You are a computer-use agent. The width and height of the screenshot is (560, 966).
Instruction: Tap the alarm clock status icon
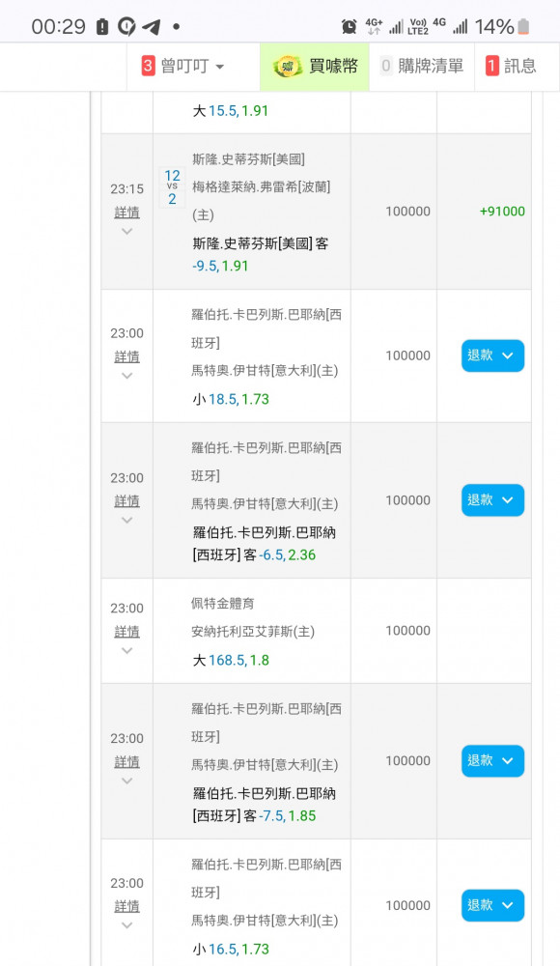click(x=350, y=26)
